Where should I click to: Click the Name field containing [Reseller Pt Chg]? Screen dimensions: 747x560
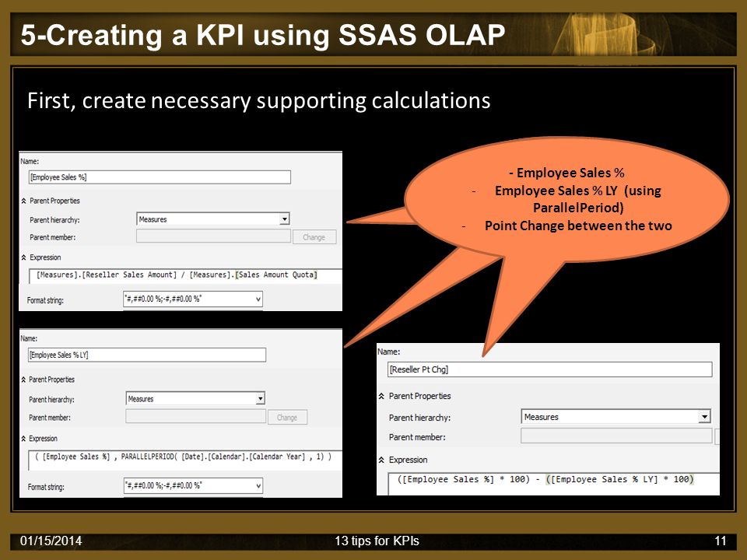[550, 369]
